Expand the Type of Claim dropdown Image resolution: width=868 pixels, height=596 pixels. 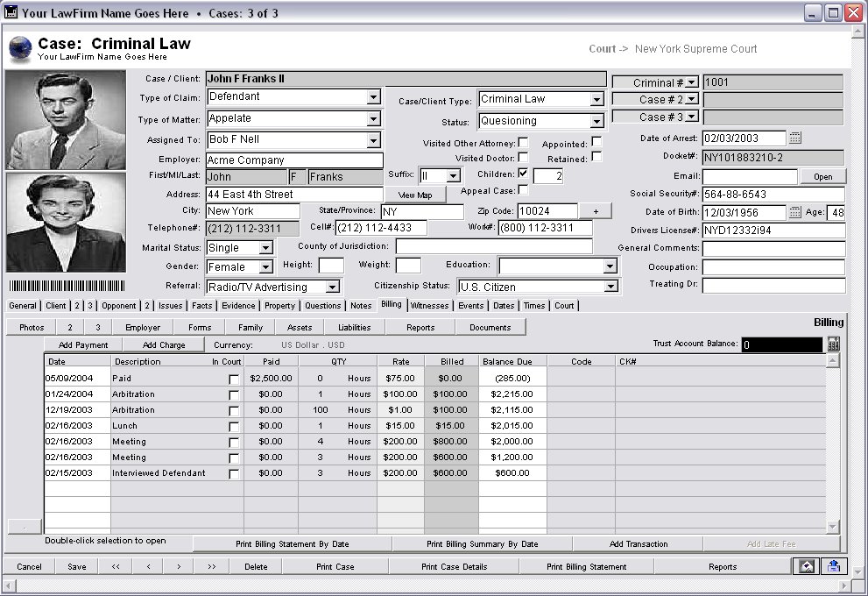pyautogui.click(x=374, y=97)
